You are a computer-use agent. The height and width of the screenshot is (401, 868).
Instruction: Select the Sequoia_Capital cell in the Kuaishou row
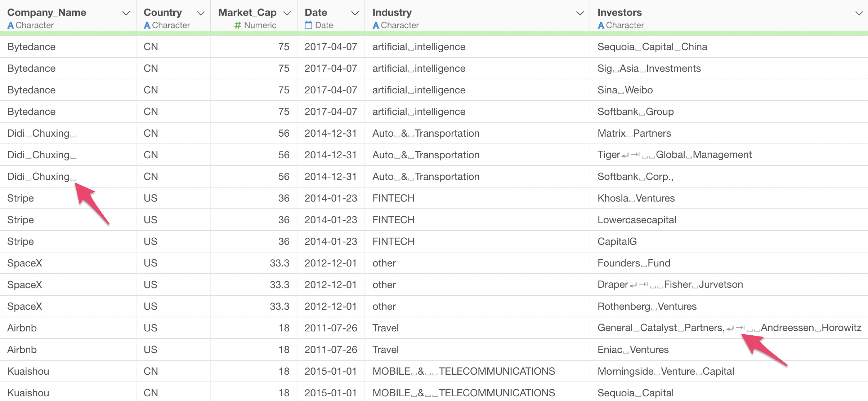(x=729, y=392)
